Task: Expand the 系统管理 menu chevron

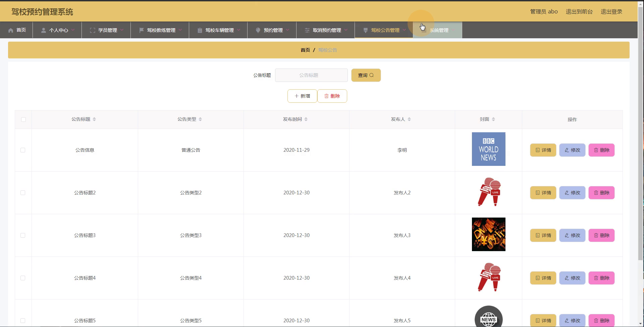Action: point(453,30)
